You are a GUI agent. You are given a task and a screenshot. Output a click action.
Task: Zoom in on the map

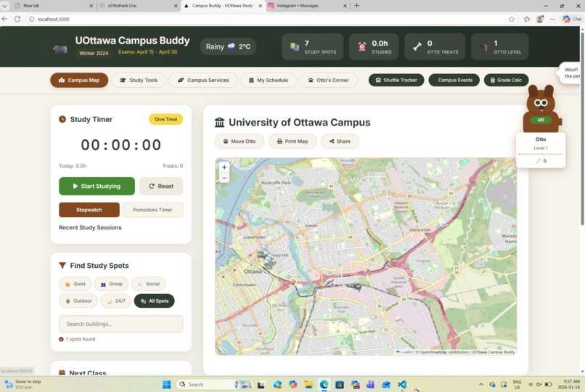(224, 167)
